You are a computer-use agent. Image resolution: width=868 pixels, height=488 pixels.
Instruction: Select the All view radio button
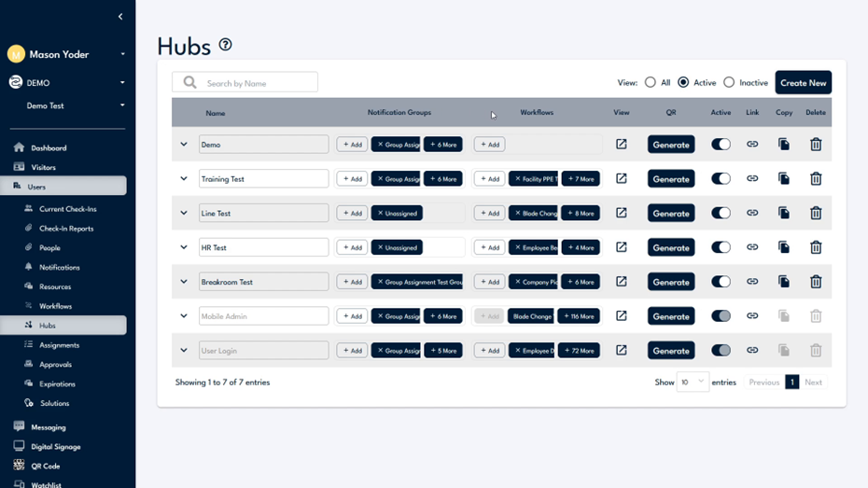(650, 83)
